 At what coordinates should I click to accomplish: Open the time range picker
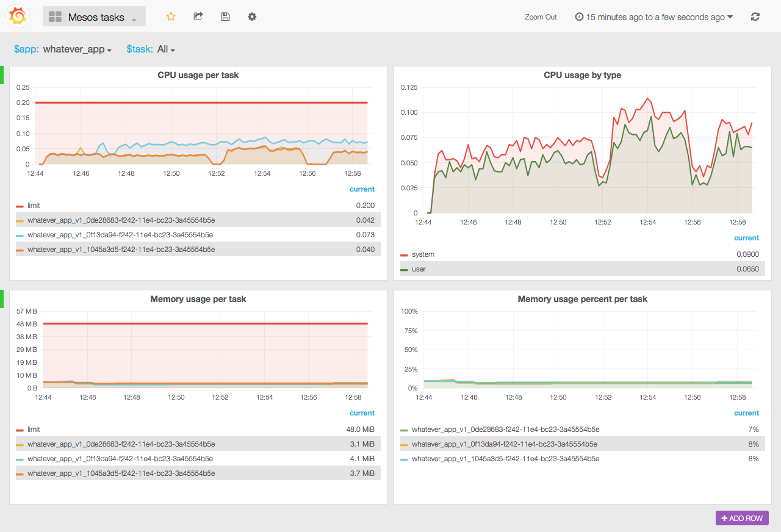pos(654,17)
